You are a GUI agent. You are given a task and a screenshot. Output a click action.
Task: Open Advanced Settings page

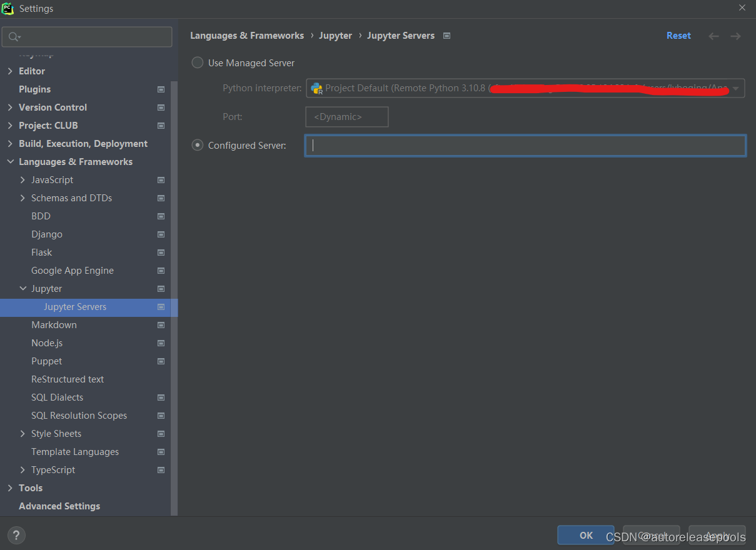(59, 506)
